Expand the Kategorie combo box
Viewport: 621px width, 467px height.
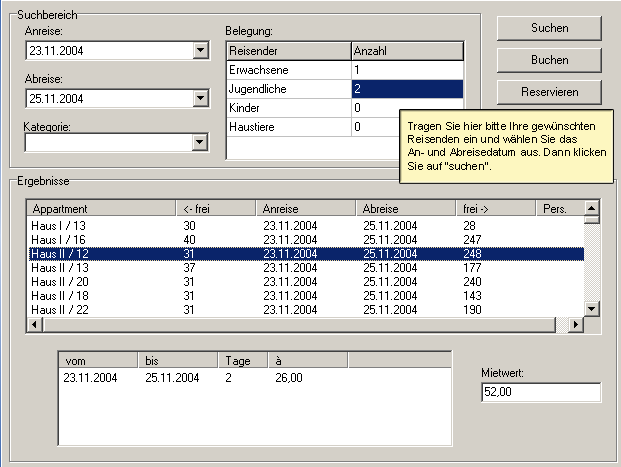pyautogui.click(x=200, y=142)
